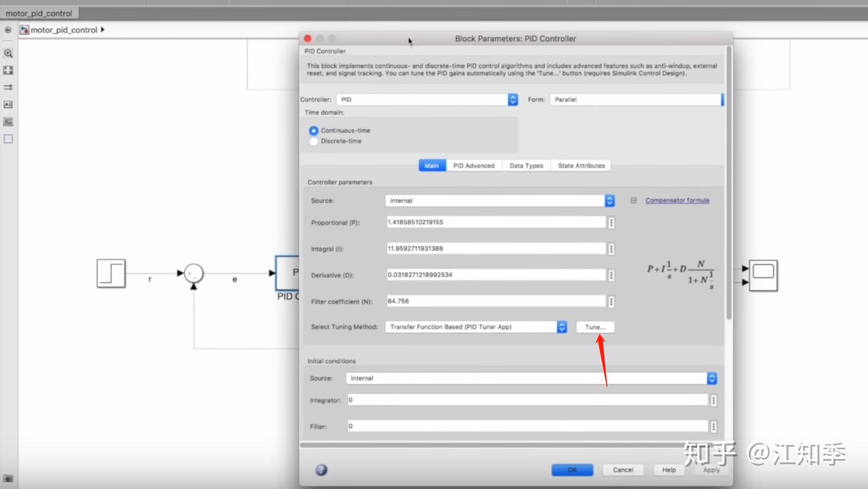Open Initial conditions Source dropdown
Image resolution: width=868 pixels, height=489 pixels.
[x=531, y=378]
